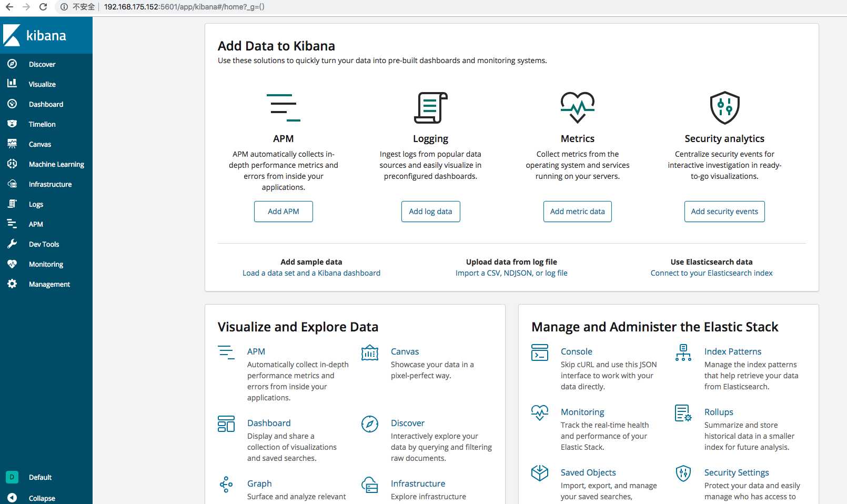The height and width of the screenshot is (504, 847).
Task: Click the site information icon in address bar
Action: coord(64,7)
